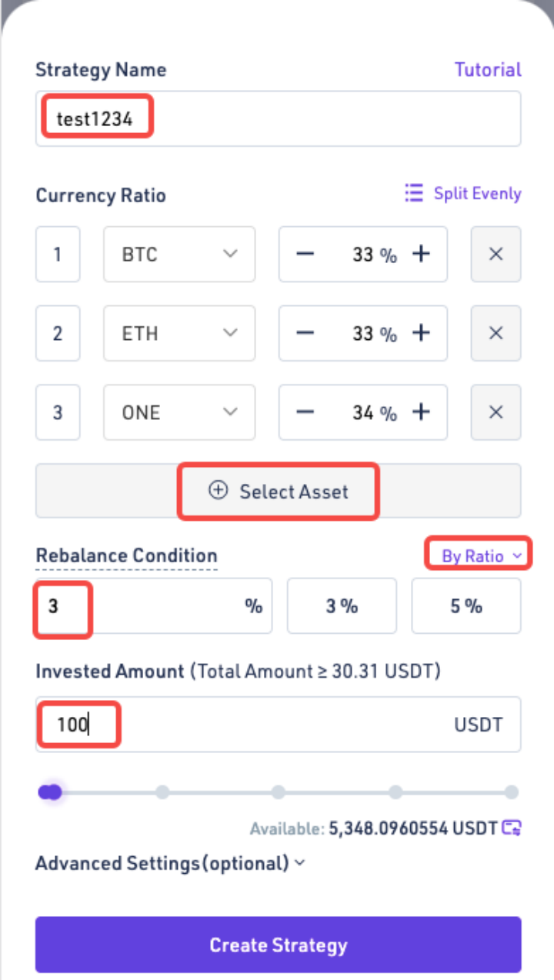Screen dimensions: 554x980
Task: Remove ETH row with X icon
Action: pos(496,333)
